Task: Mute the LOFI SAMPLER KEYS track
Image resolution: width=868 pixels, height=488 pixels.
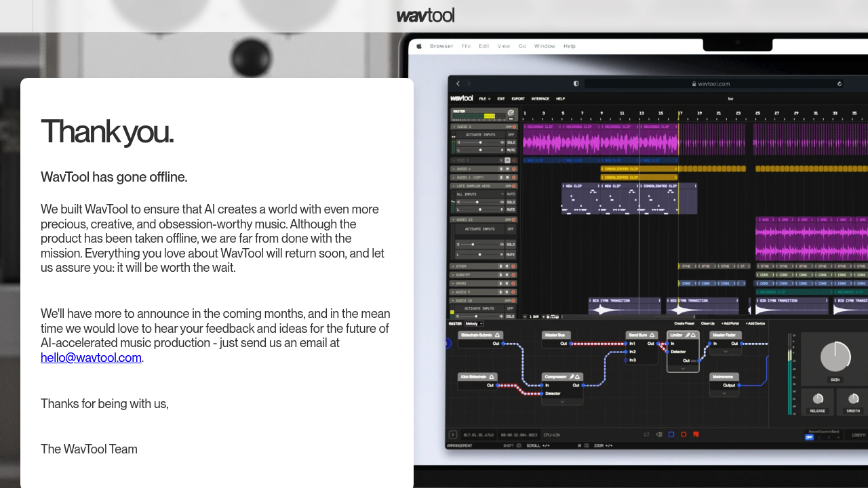Action: click(511, 209)
